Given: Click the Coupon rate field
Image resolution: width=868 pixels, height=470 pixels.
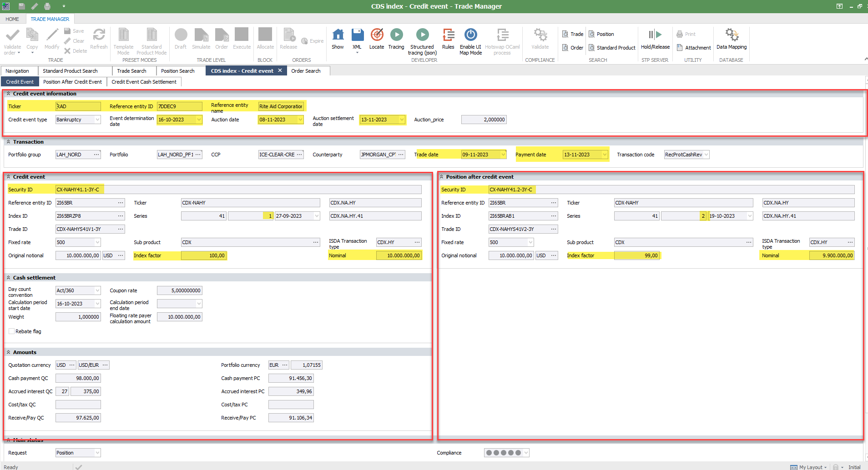Looking at the screenshot, I should 180,290.
